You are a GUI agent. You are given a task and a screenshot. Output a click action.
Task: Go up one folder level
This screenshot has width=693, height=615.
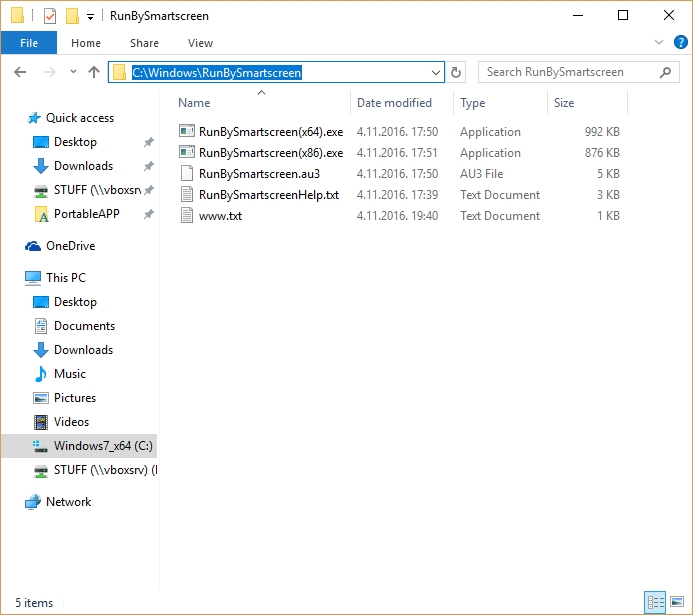94,72
